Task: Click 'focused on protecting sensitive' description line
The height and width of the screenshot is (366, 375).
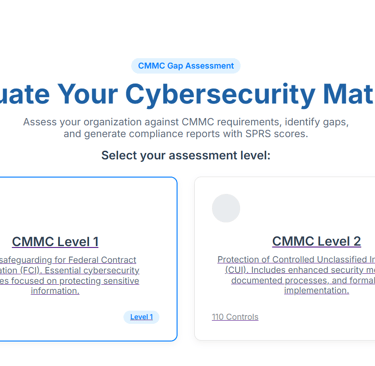Action: [x=70, y=281]
